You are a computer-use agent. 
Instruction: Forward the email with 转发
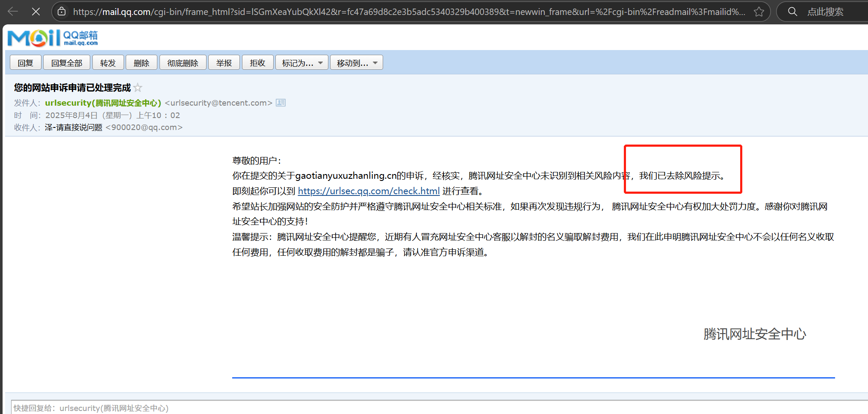click(x=108, y=63)
